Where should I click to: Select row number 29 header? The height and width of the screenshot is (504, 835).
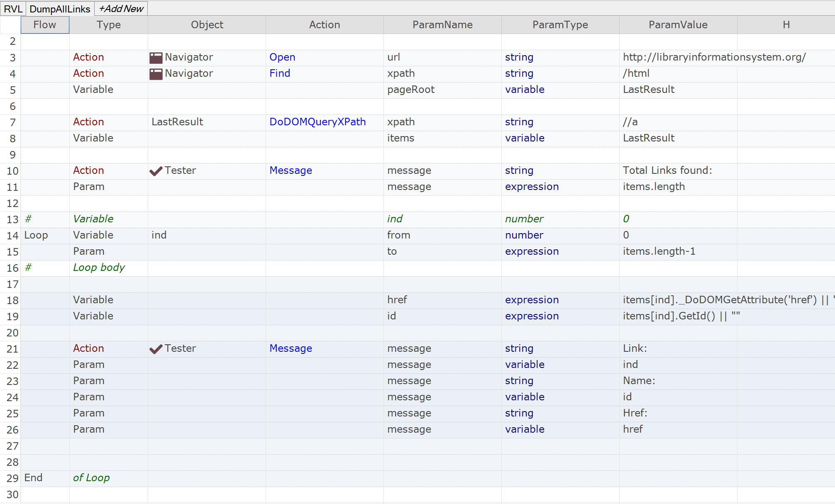coord(12,478)
